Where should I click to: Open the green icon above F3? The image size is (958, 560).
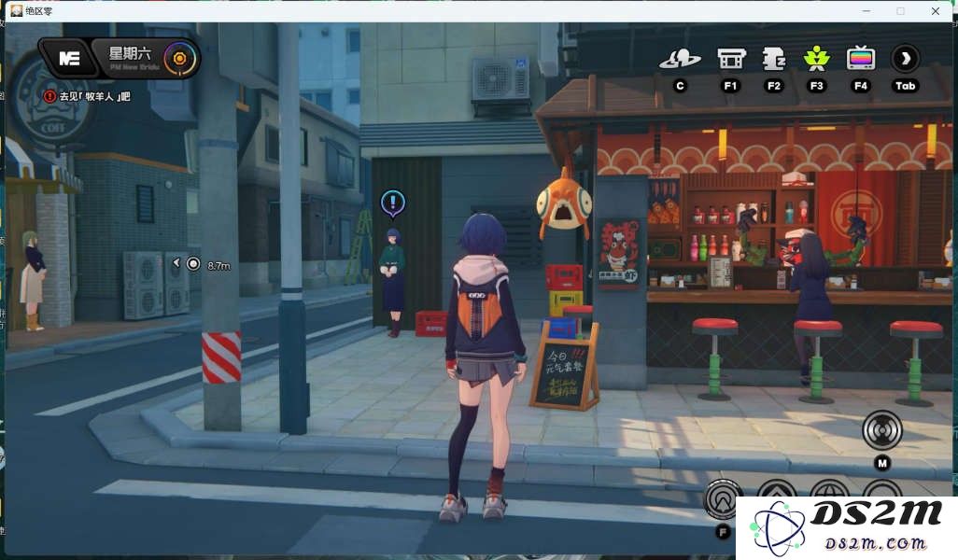pos(816,59)
